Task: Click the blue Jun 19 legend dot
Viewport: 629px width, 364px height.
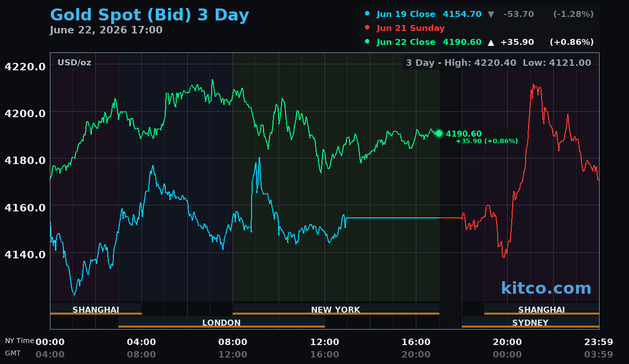Action: (367, 14)
